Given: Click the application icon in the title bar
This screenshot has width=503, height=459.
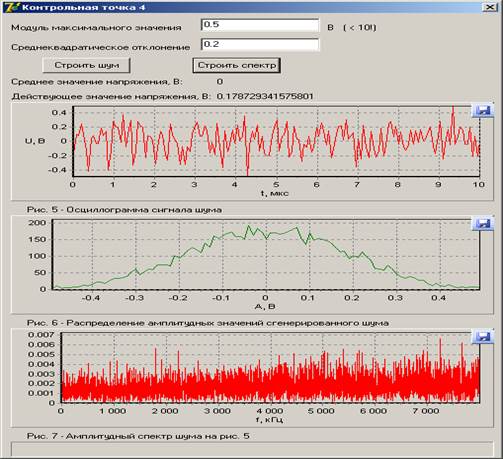Looking at the screenshot, I should pos(11,7).
